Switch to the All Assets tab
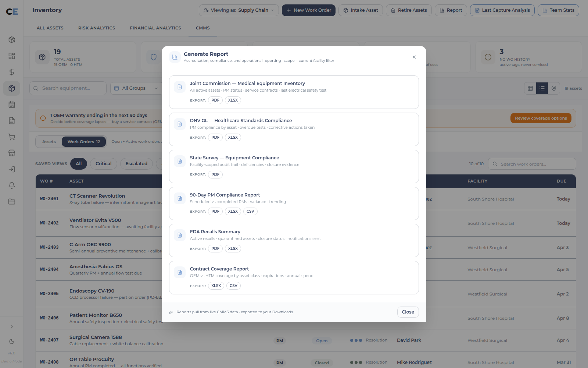 (x=50, y=28)
